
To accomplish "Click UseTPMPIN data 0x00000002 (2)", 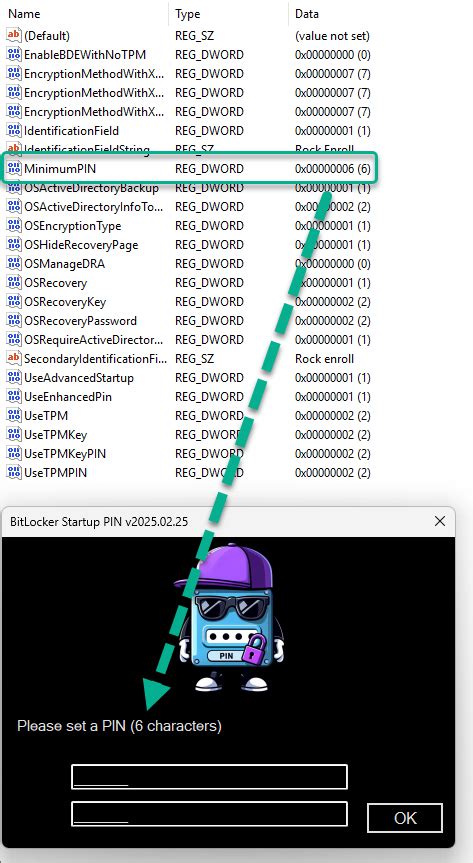I will [333, 472].
